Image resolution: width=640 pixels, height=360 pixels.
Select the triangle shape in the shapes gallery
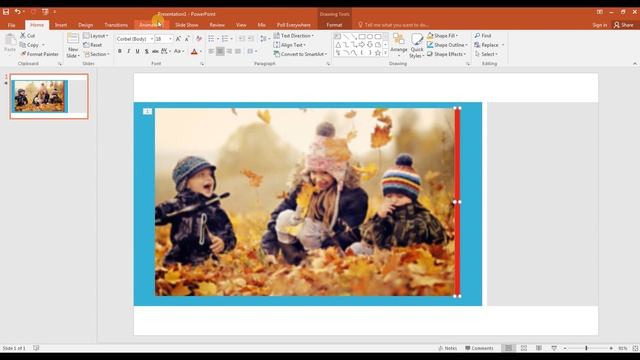point(338,44)
